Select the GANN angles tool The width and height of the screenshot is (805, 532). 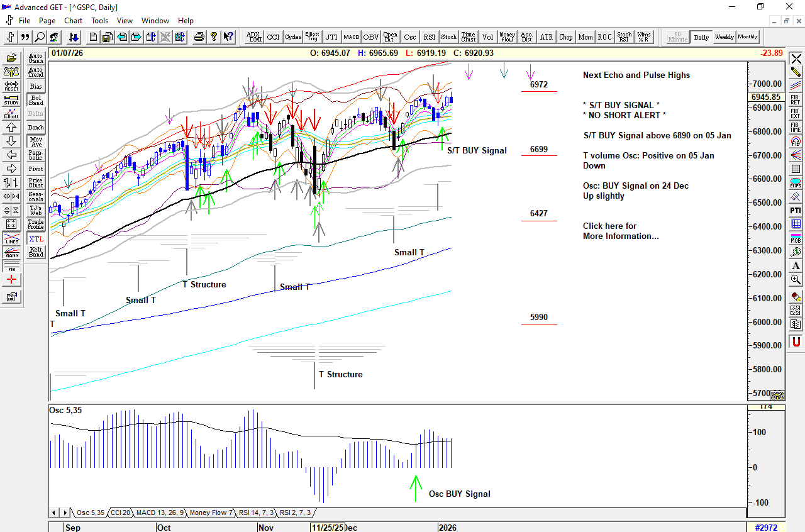pyautogui.click(x=11, y=252)
